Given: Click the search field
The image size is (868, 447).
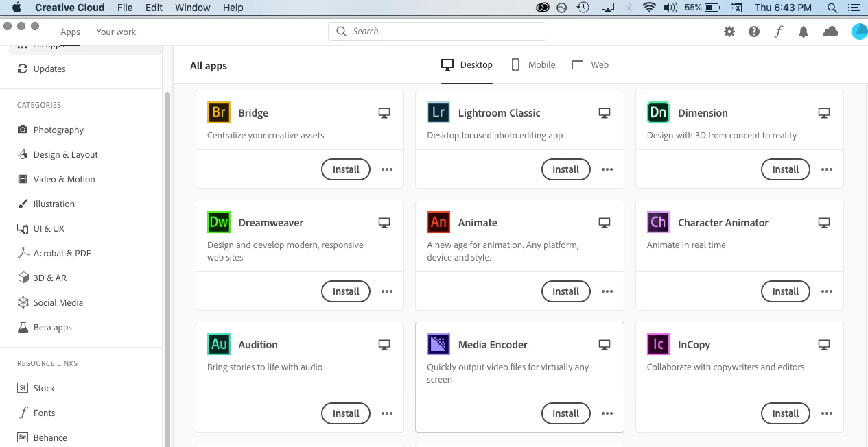Looking at the screenshot, I should click(x=437, y=32).
